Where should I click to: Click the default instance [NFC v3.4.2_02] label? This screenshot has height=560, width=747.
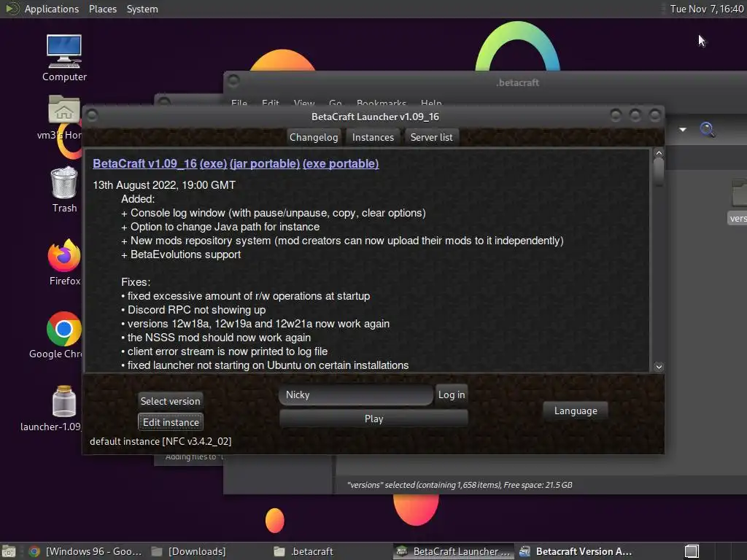point(160,441)
